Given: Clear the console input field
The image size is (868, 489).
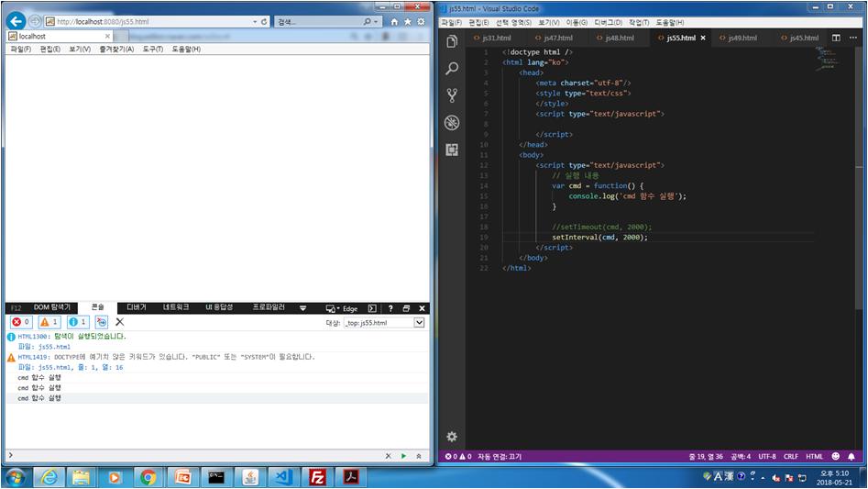Looking at the screenshot, I should point(388,456).
